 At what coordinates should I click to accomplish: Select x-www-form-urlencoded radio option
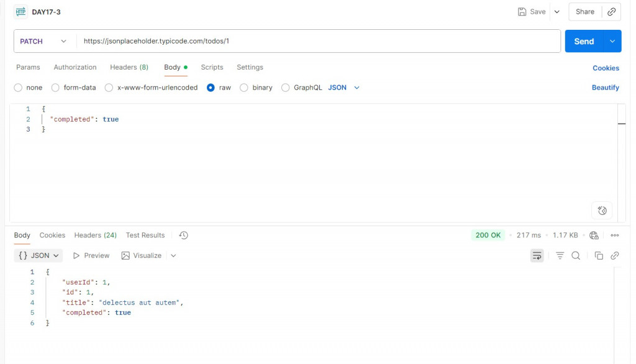tap(109, 88)
